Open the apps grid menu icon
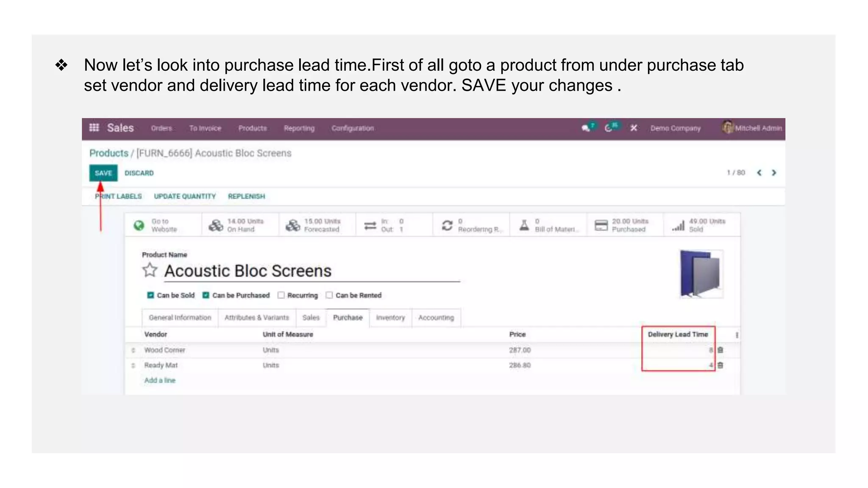Image resolution: width=868 pixels, height=488 pixels. (x=94, y=128)
